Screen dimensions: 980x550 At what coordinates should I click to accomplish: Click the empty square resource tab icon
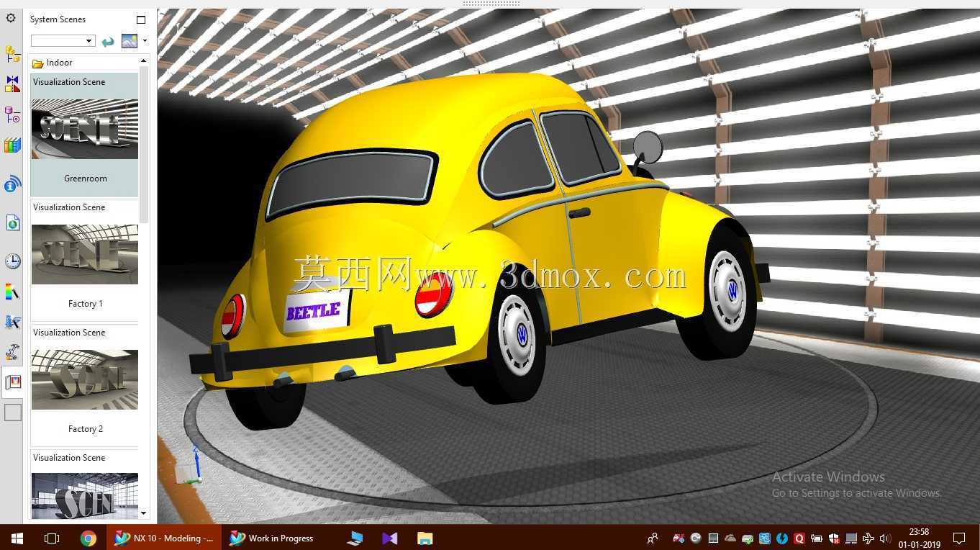tap(13, 412)
